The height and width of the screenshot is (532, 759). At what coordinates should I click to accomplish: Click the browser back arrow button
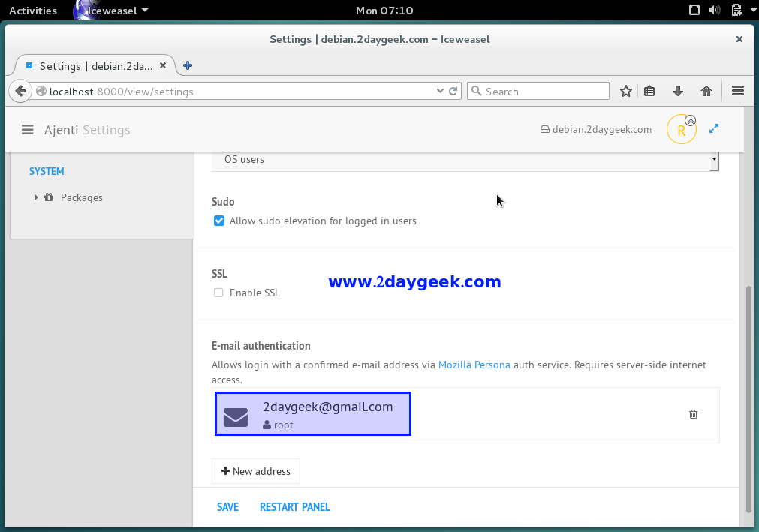tap(20, 91)
